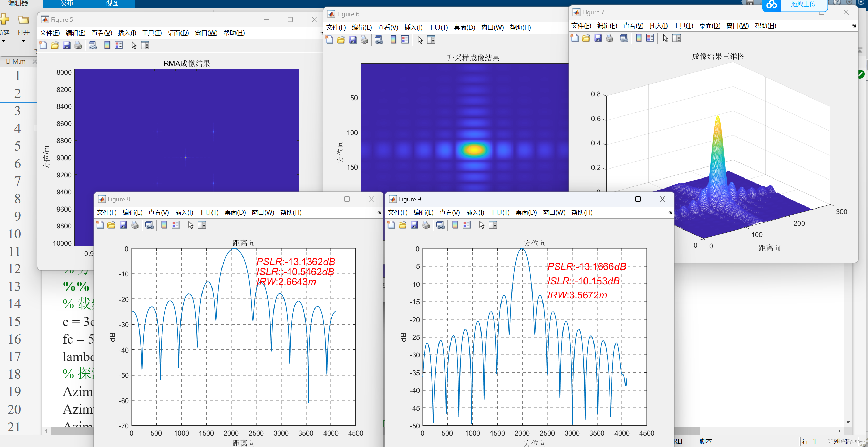Select Edit Plot arrow in Figure 9 toolbar
This screenshot has height=447, width=868.
click(x=482, y=225)
